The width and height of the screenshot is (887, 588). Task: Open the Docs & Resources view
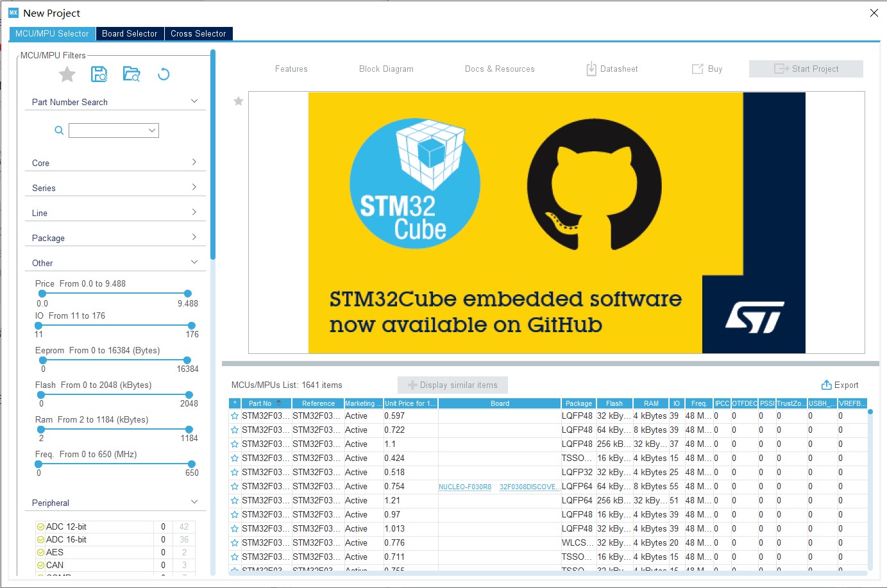tap(500, 69)
